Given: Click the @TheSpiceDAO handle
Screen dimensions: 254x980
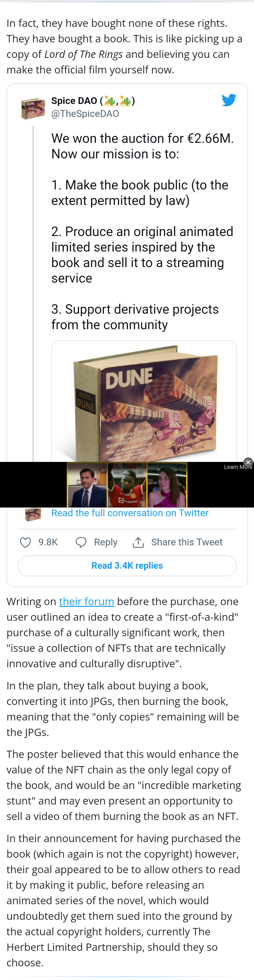Looking at the screenshot, I should [85, 114].
